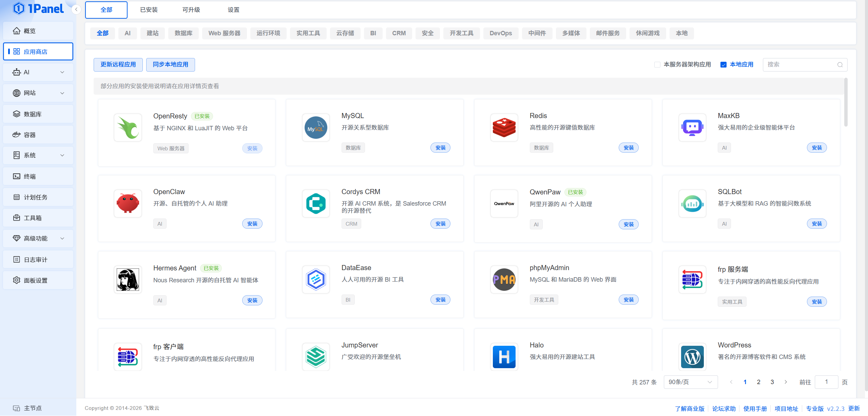Image resolution: width=868 pixels, height=416 pixels.
Task: Open the 90条/页 page size dropdown
Action: pos(691,382)
